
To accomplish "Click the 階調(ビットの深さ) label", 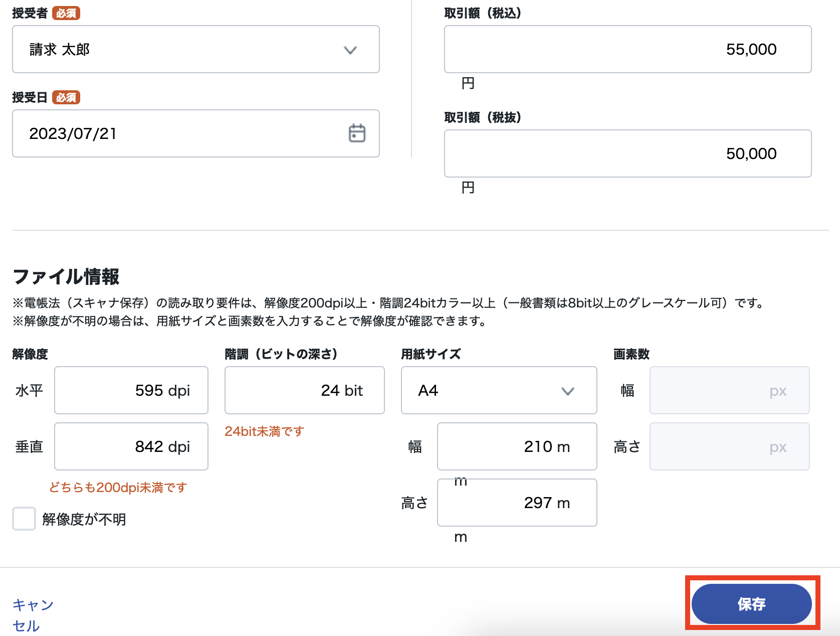I will [281, 354].
